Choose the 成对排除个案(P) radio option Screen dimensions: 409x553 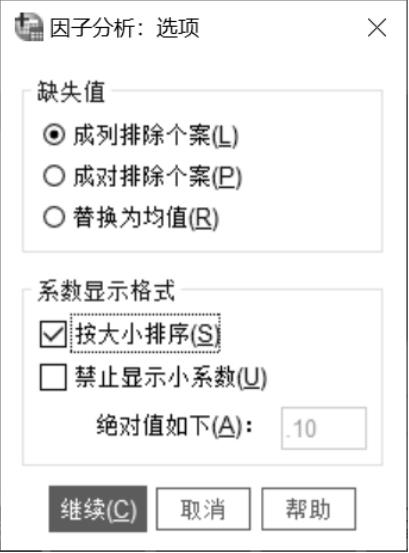point(54,176)
